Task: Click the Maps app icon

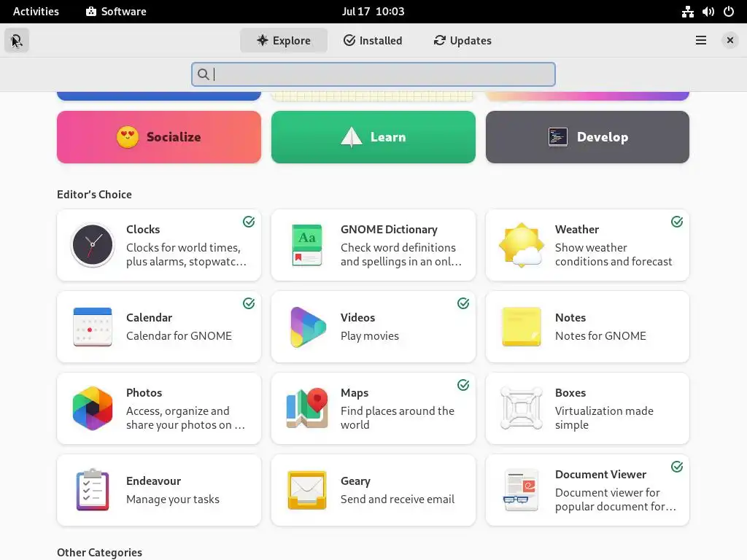Action: [307, 408]
